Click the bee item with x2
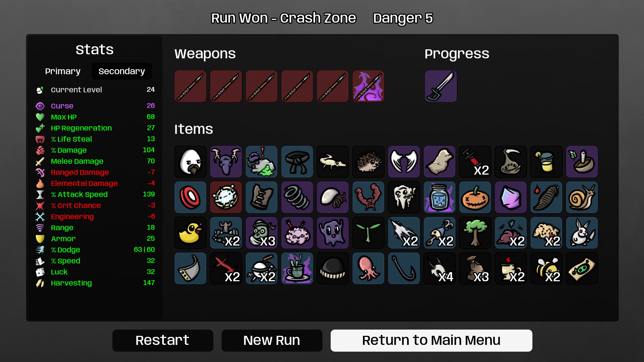 [546, 268]
